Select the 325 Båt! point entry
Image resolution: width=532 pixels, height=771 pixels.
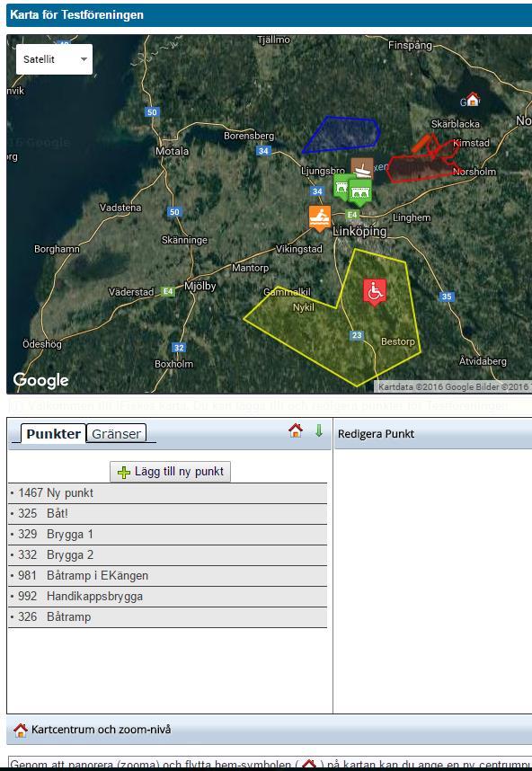168,514
